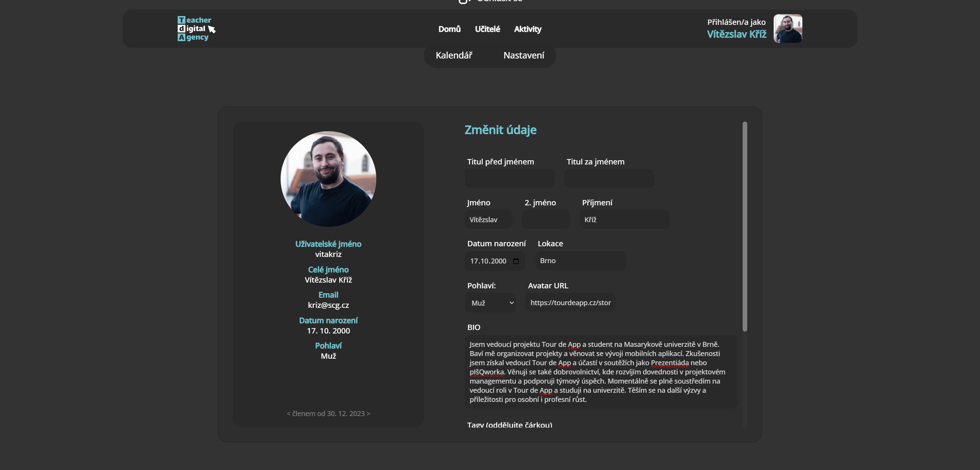980x470 pixels.
Task: Click the Uživatelské jméno label
Action: [x=328, y=244]
